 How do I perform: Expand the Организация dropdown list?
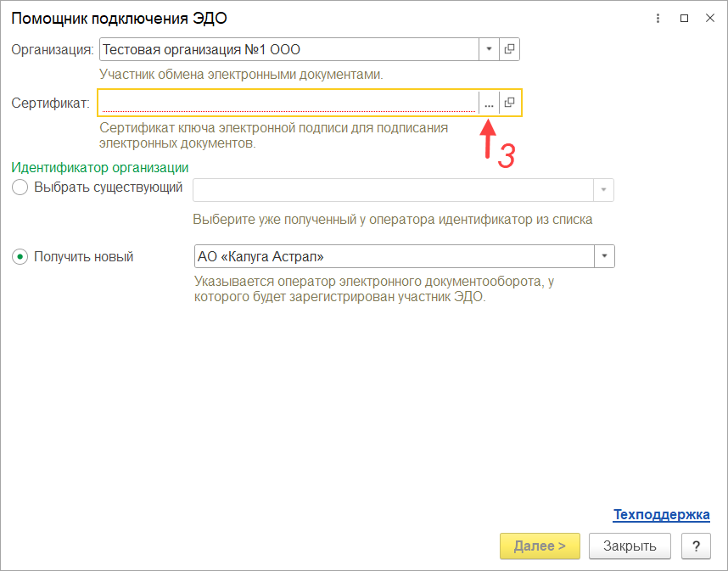(x=489, y=49)
